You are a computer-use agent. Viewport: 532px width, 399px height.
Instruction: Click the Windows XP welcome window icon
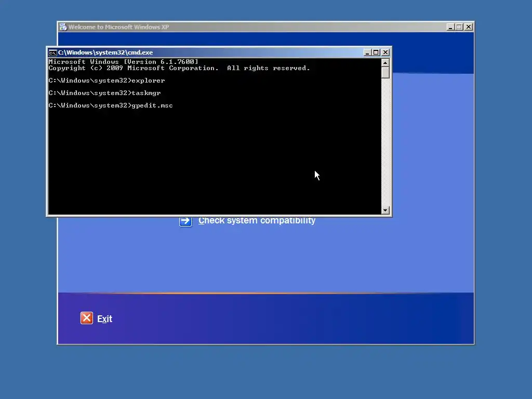click(63, 27)
